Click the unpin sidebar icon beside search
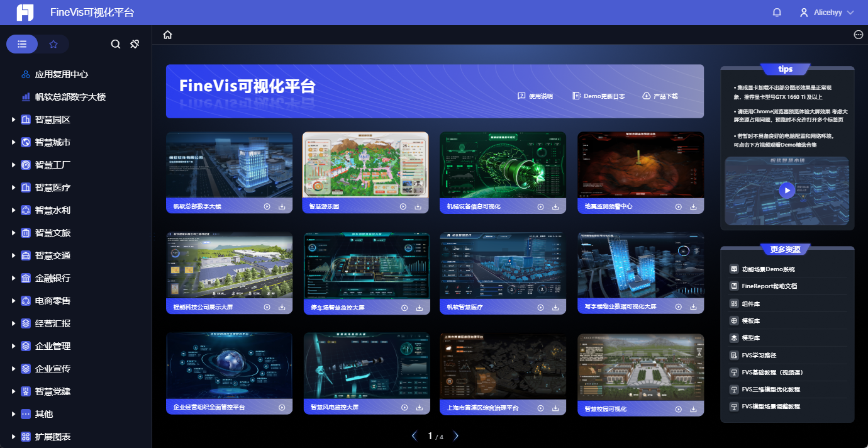868x448 pixels. coord(135,44)
